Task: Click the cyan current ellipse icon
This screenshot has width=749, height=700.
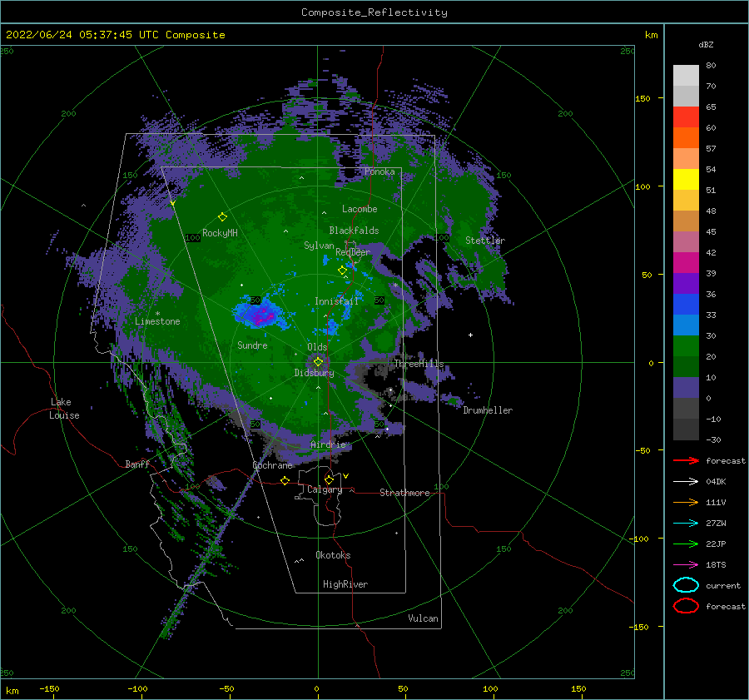Action: point(686,585)
